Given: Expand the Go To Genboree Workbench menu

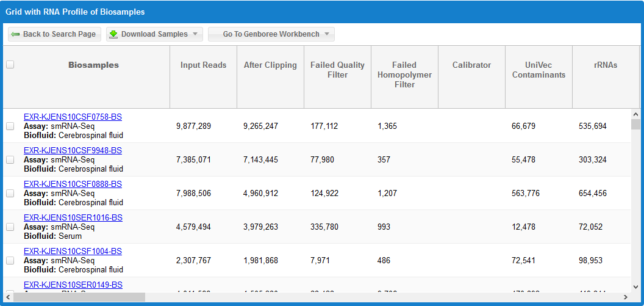Looking at the screenshot, I should tap(327, 34).
